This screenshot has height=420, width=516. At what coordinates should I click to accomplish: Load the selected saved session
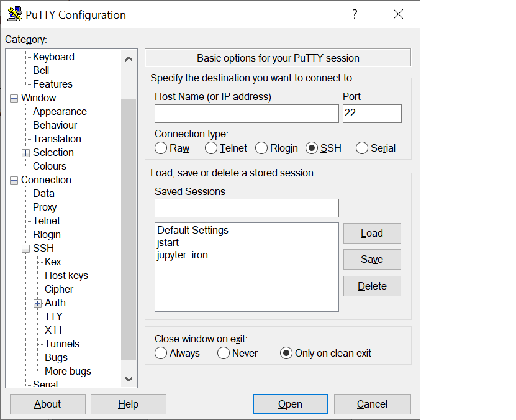[372, 233]
